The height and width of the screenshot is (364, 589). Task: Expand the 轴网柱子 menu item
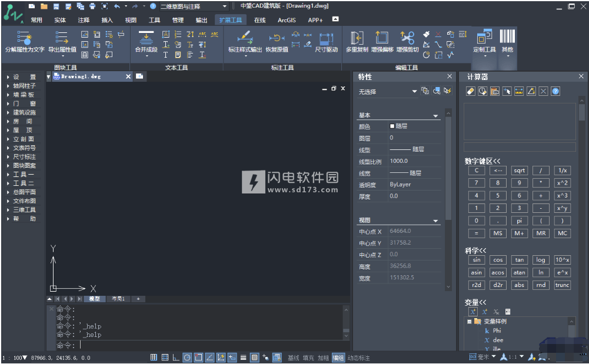click(24, 85)
